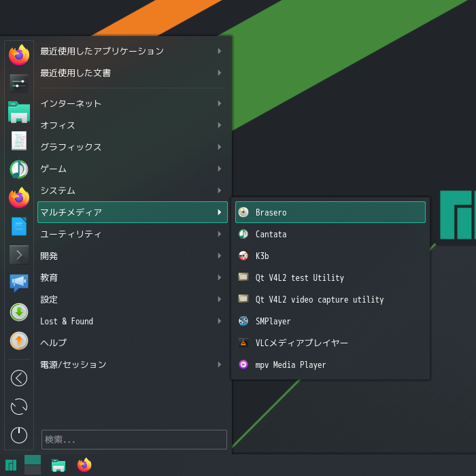
Task: Click the circular arrows restart icon
Action: 19,407
